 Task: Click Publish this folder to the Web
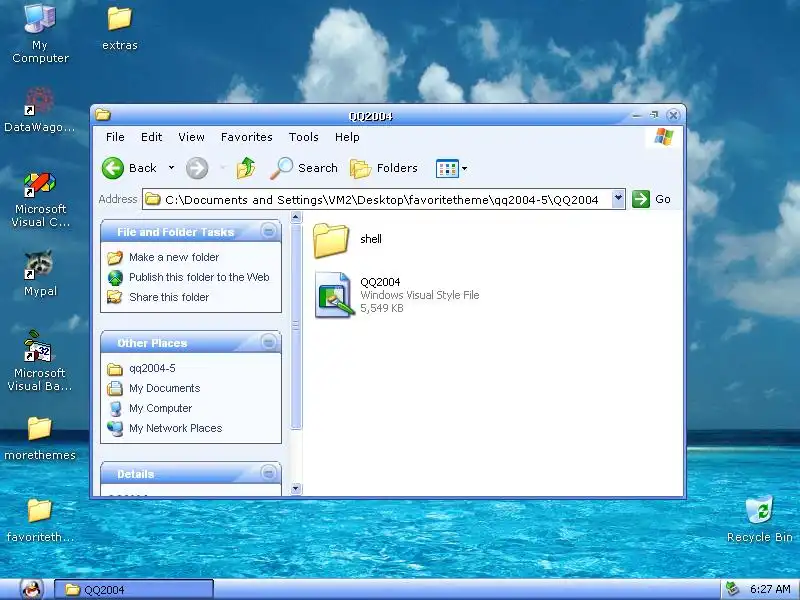[199, 277]
